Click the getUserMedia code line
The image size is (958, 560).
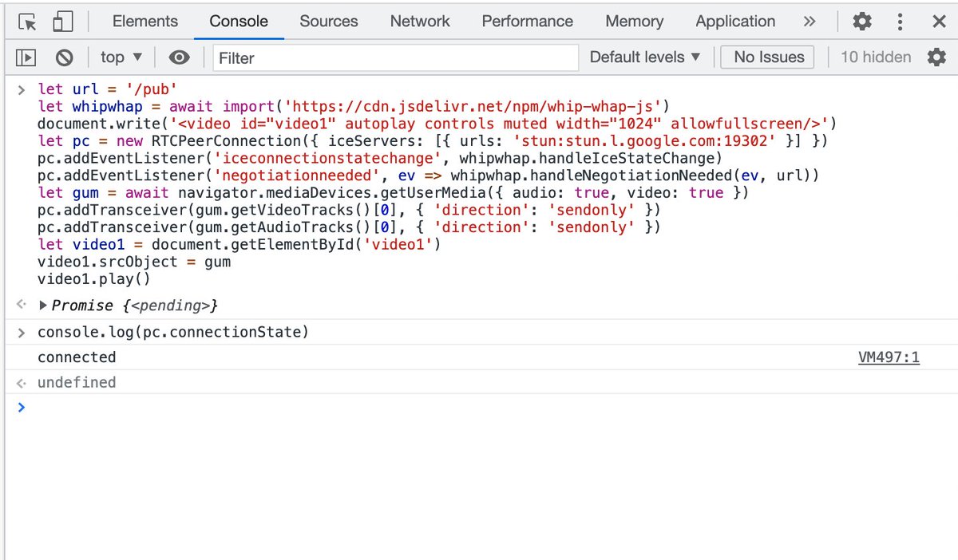click(392, 192)
